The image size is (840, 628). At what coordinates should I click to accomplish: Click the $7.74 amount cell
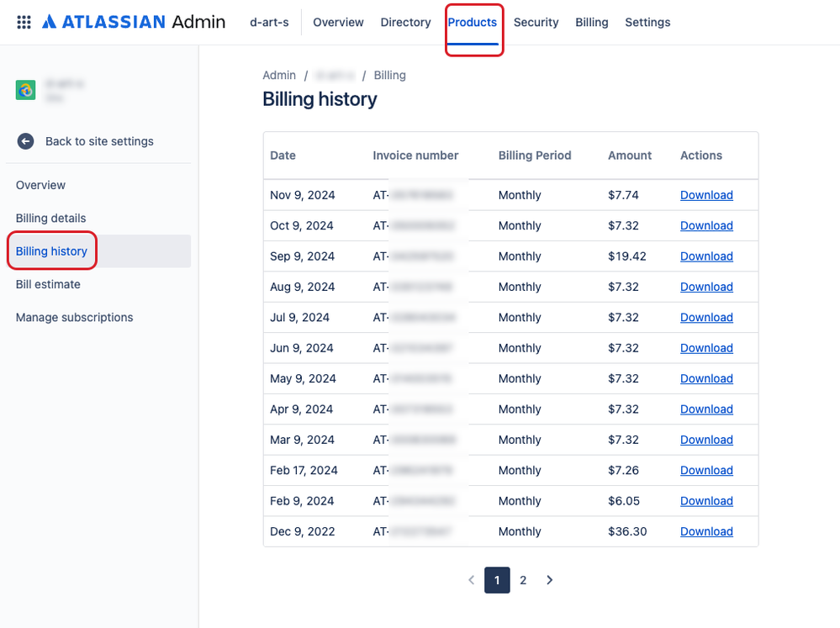[624, 195]
